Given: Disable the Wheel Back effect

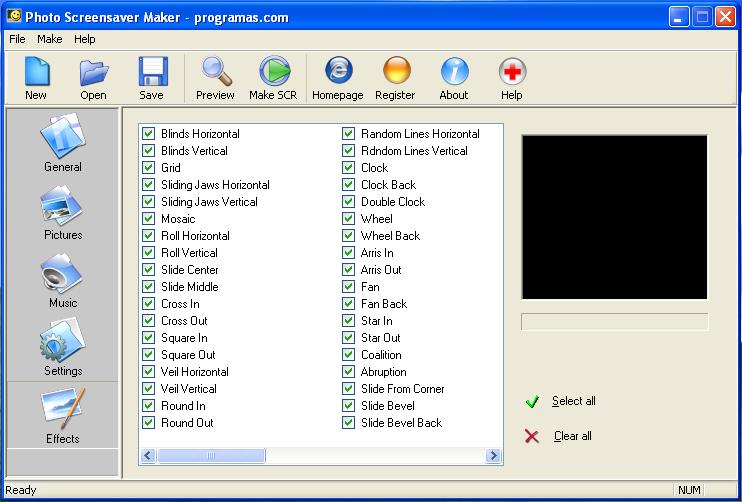Looking at the screenshot, I should [x=349, y=236].
